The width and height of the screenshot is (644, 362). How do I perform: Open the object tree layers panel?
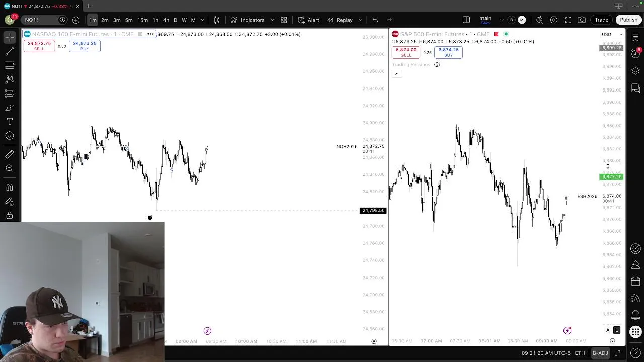[635, 71]
